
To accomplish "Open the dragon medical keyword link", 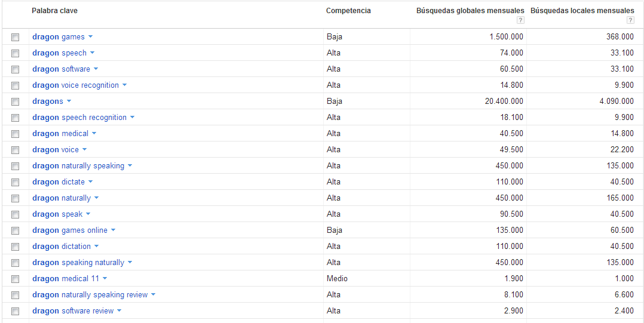I will pyautogui.click(x=60, y=134).
